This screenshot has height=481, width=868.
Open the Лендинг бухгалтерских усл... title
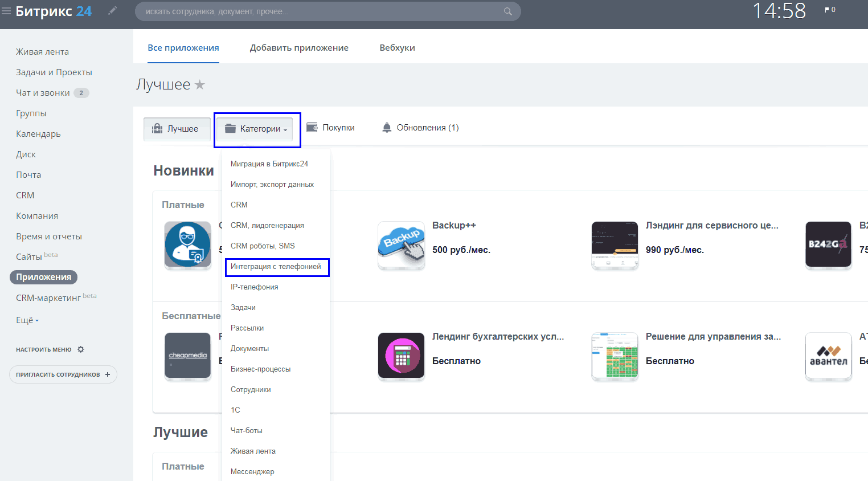point(498,336)
